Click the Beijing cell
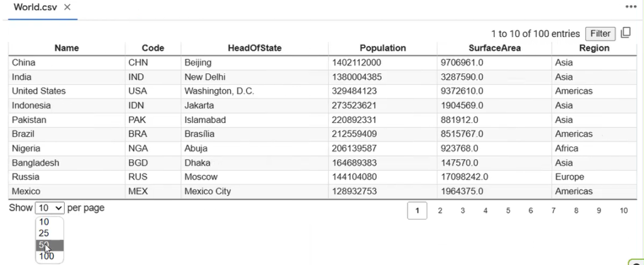 point(255,63)
